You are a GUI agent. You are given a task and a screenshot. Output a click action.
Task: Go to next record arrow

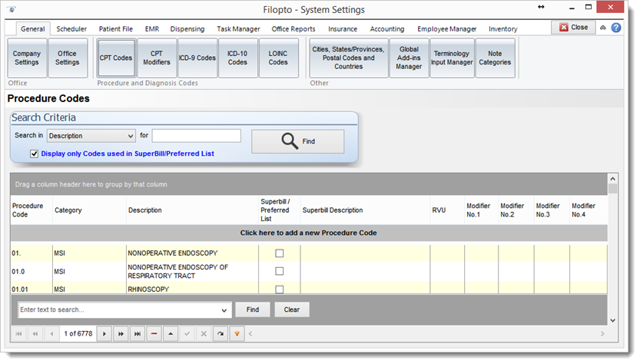(x=104, y=334)
